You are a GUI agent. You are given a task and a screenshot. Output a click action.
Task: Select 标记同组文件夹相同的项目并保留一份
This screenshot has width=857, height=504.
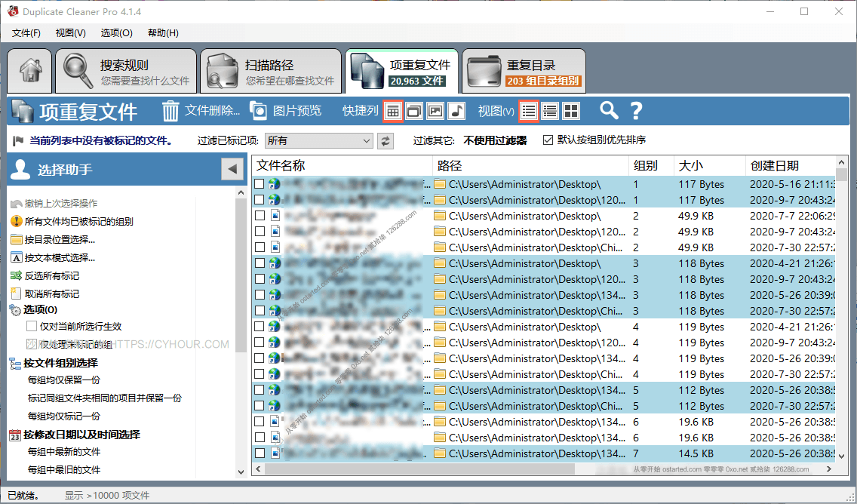[105, 398]
